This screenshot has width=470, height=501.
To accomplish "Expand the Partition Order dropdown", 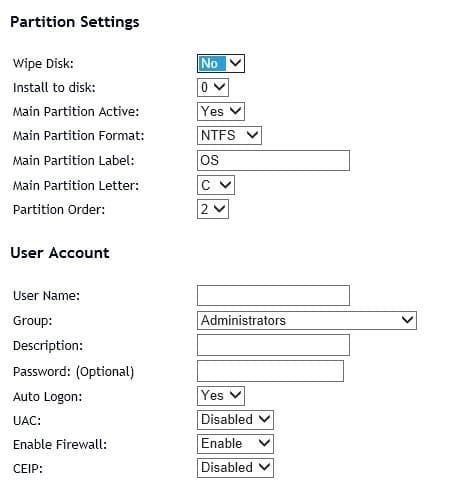I will pos(213,209).
